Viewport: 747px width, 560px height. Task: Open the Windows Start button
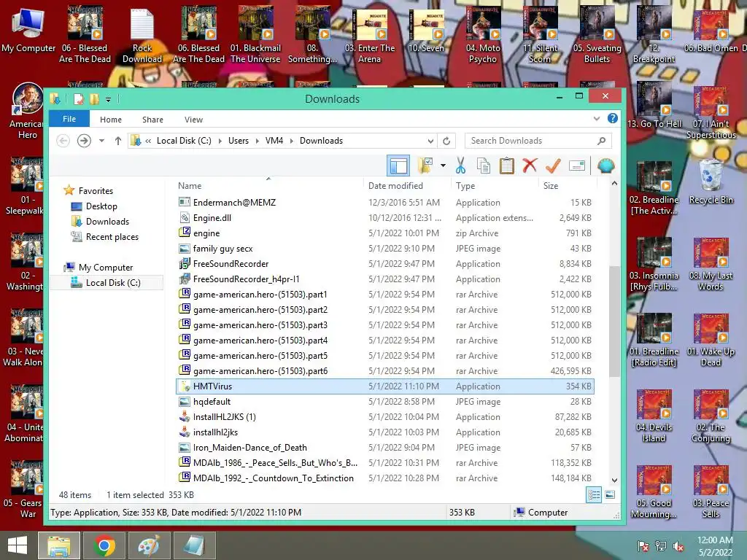[18, 545]
